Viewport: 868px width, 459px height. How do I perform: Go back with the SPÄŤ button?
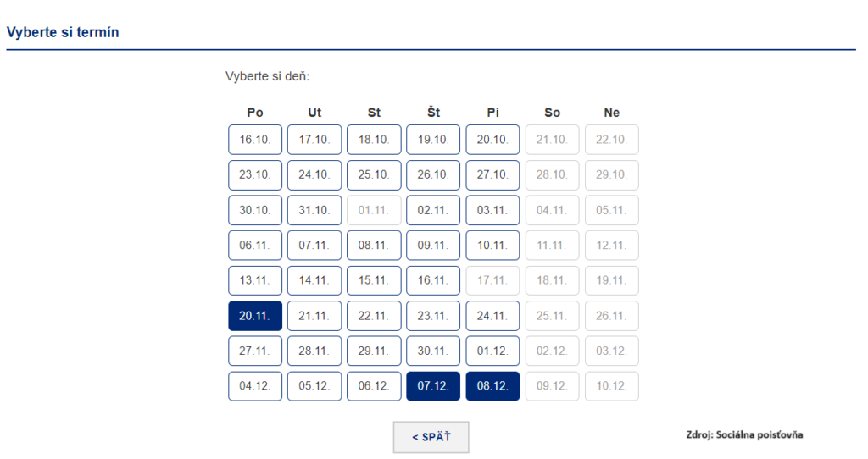(431, 437)
